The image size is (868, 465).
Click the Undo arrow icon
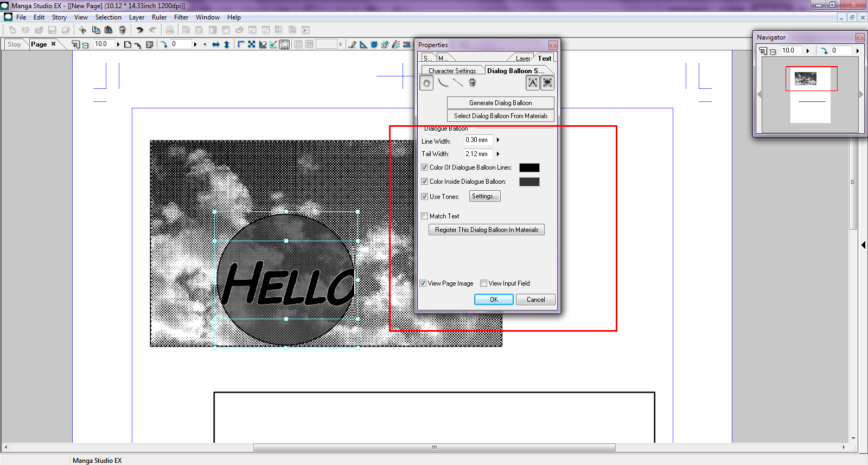(139, 30)
